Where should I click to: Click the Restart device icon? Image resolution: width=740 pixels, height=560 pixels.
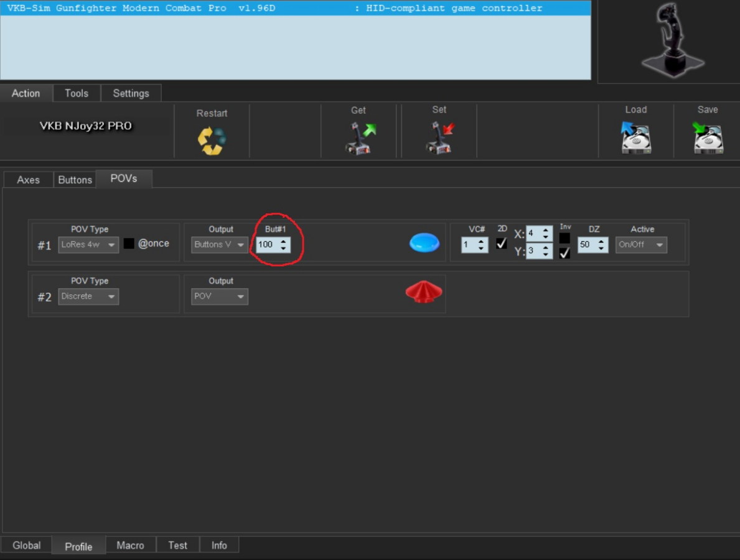(212, 141)
